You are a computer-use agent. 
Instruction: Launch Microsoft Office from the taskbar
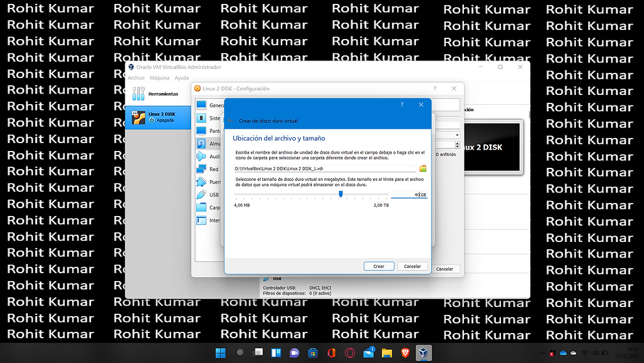point(331,353)
